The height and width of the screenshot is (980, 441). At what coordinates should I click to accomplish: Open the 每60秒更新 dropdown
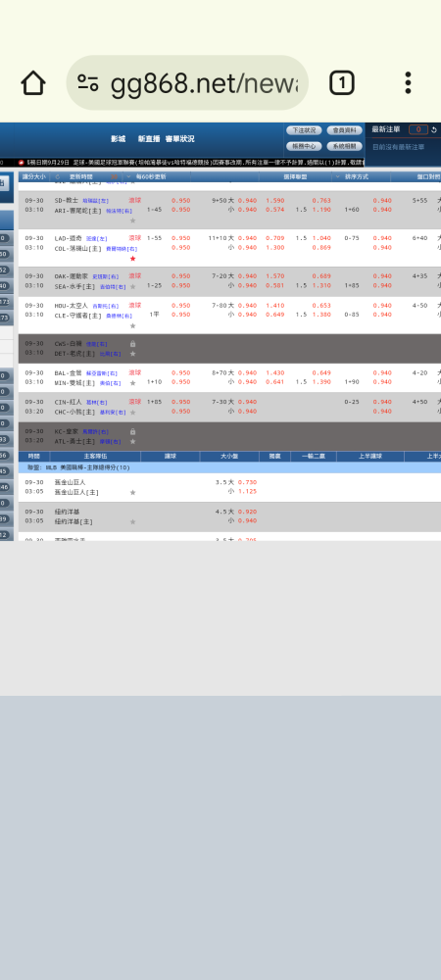tap(149, 176)
